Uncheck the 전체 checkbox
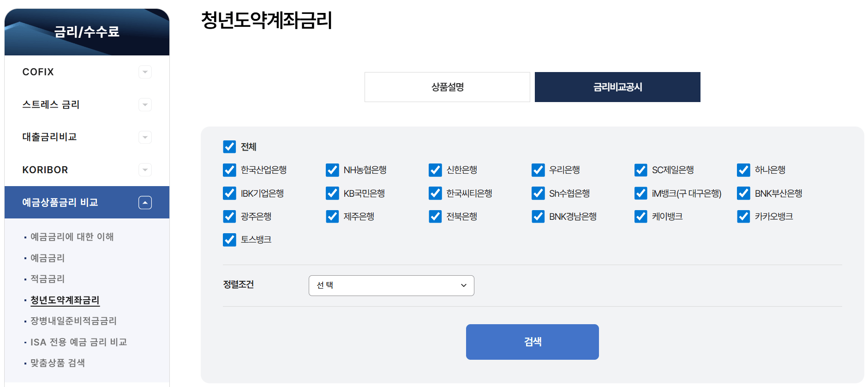 (229, 147)
